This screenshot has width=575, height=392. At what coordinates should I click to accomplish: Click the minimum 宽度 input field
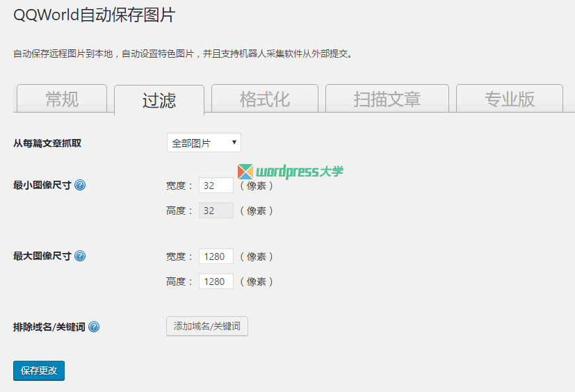[x=216, y=186]
